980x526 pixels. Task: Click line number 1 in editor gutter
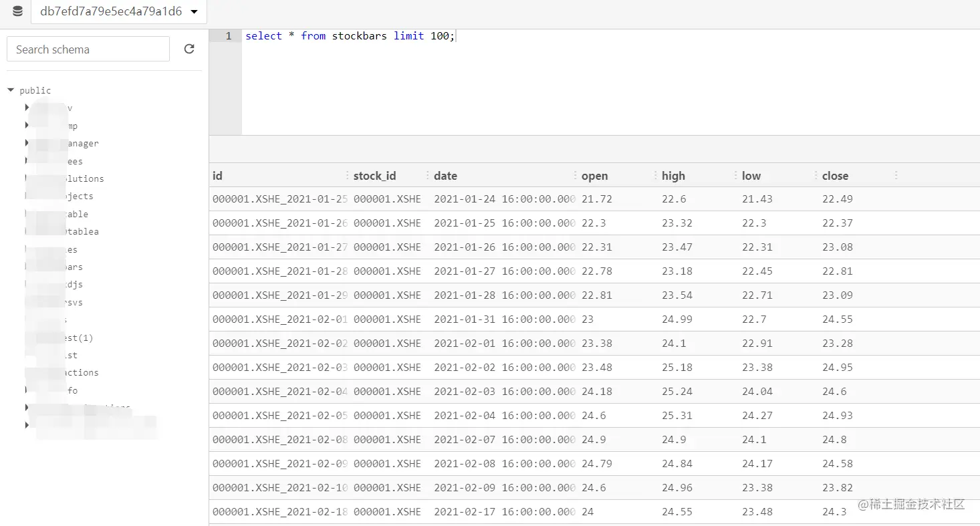click(228, 35)
